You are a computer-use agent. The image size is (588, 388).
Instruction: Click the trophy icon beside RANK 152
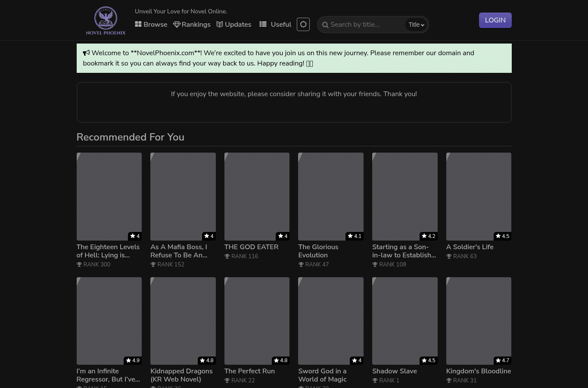[x=153, y=265]
